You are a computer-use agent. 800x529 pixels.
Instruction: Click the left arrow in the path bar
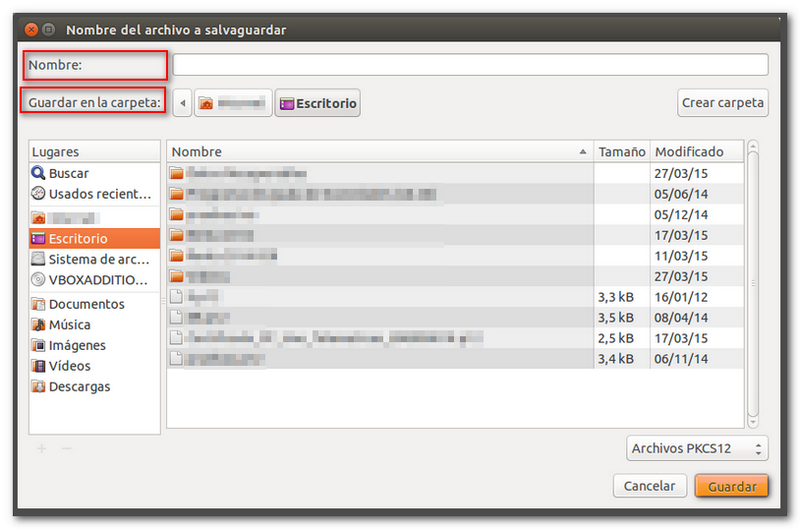pos(182,103)
